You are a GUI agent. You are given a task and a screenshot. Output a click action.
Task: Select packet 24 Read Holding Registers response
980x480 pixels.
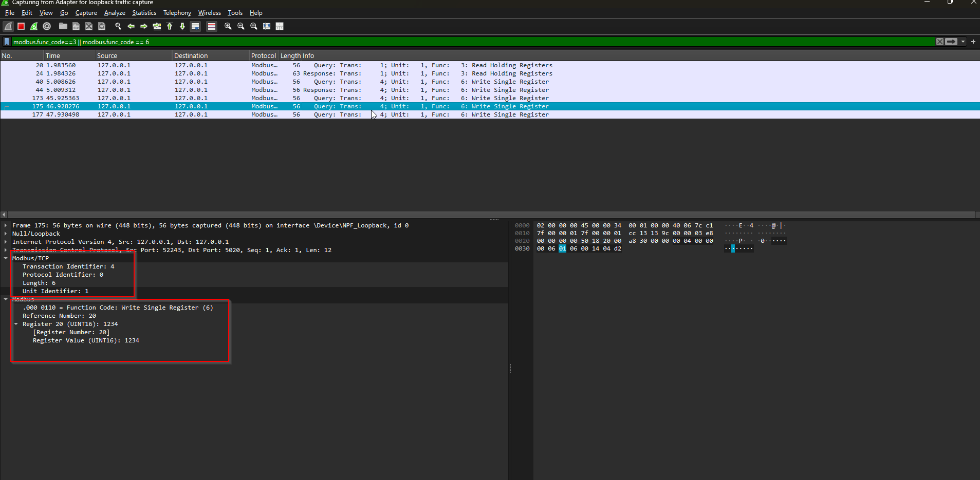pos(490,73)
